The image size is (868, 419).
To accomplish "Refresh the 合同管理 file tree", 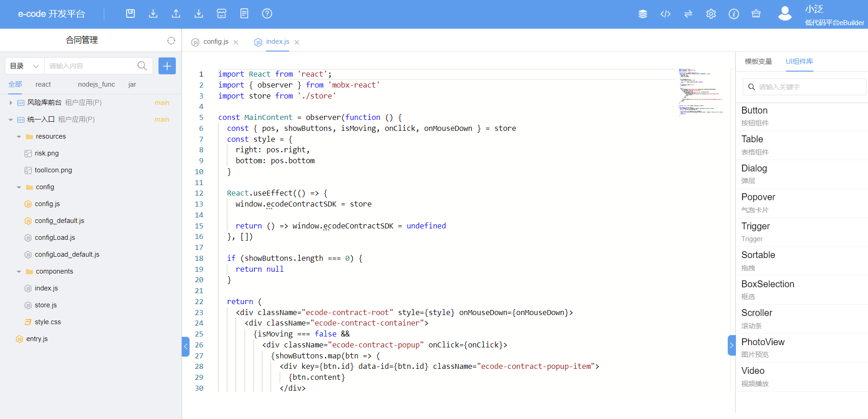I will pyautogui.click(x=171, y=41).
